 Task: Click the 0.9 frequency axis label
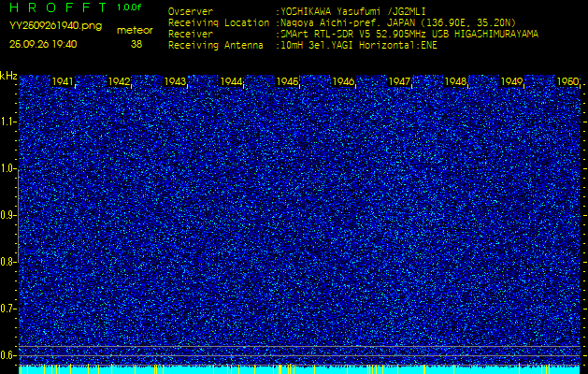point(7,215)
